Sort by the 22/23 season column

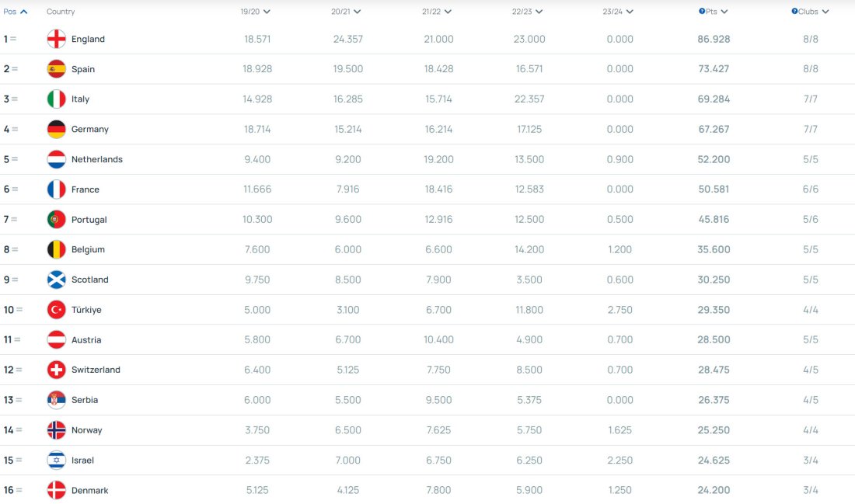point(528,12)
